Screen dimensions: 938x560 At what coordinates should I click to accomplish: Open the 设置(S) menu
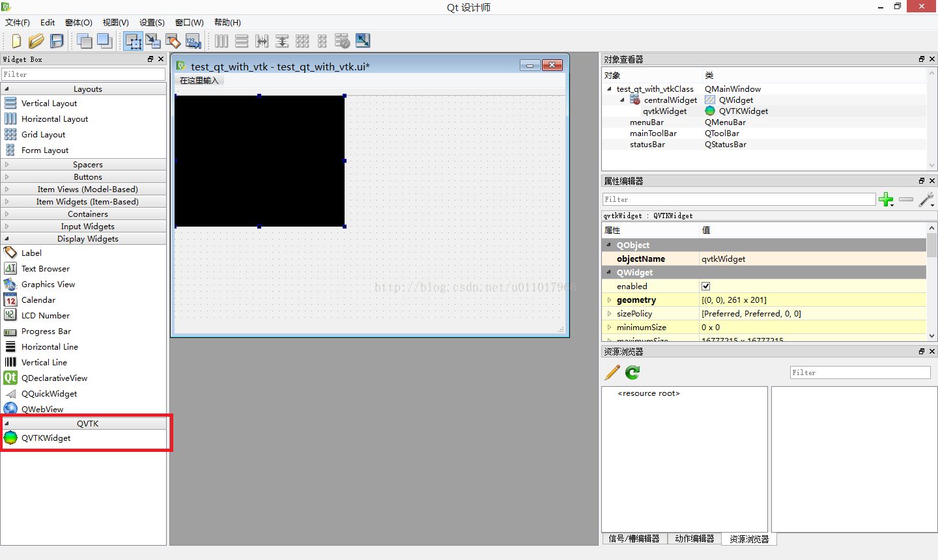click(152, 22)
